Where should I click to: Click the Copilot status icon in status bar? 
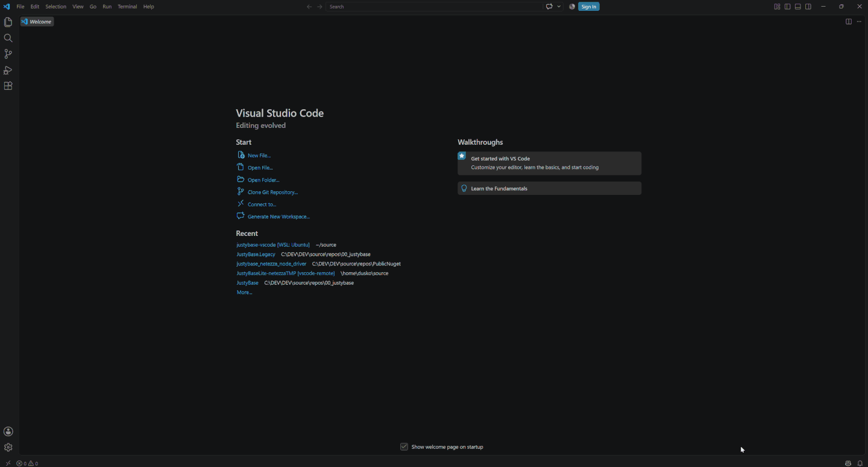click(x=848, y=463)
